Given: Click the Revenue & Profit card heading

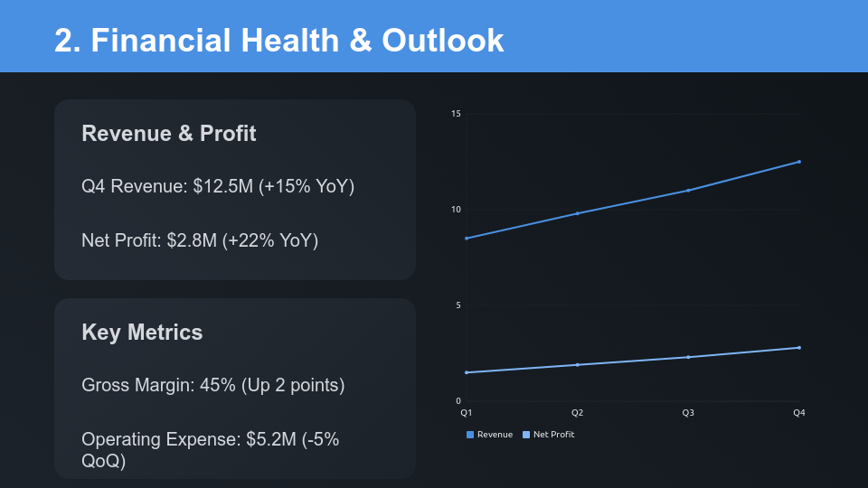Looking at the screenshot, I should tap(169, 134).
